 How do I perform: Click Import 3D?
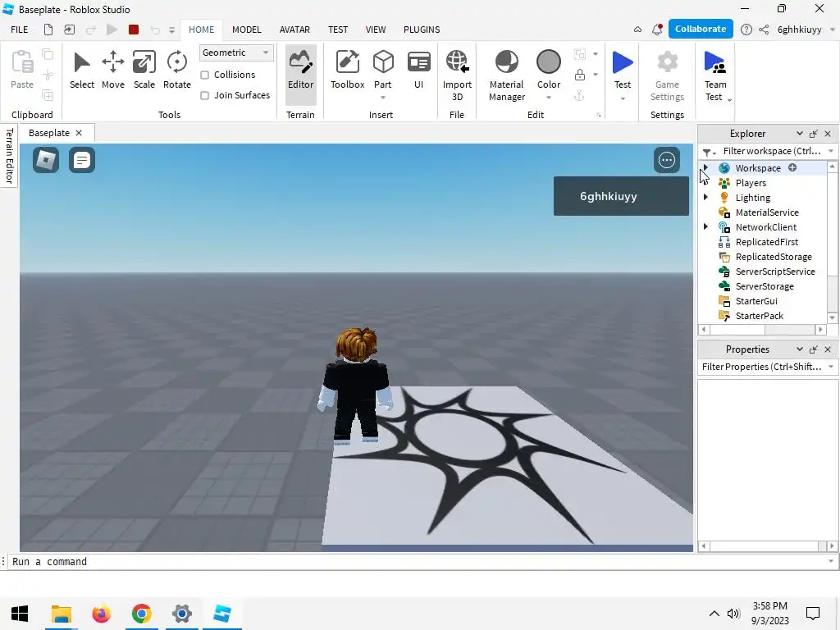coord(457,75)
